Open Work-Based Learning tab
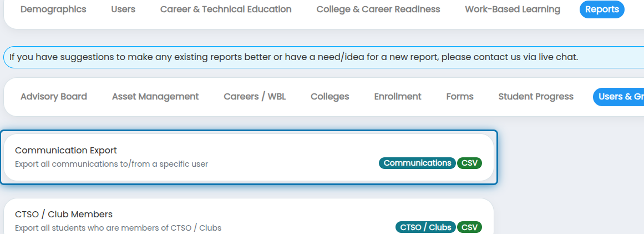This screenshot has height=234, width=644. click(x=513, y=9)
